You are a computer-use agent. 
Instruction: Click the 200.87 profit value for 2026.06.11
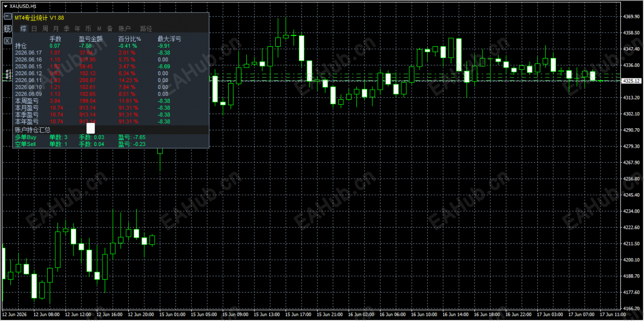[x=87, y=80]
